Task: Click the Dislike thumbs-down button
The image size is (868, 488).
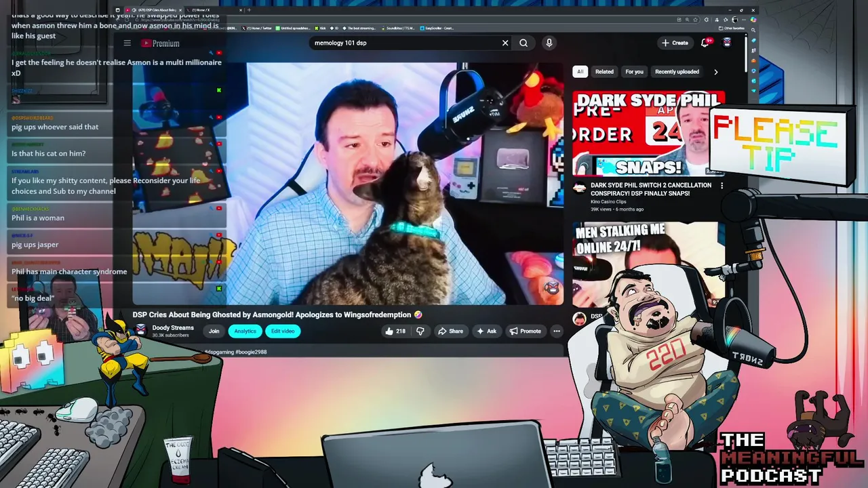Action: coord(420,331)
